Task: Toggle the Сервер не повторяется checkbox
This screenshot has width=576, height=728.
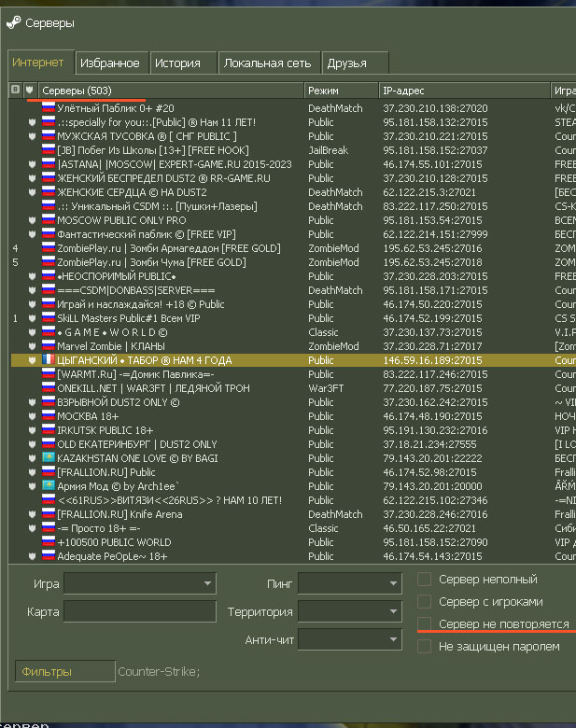Action: (424, 623)
